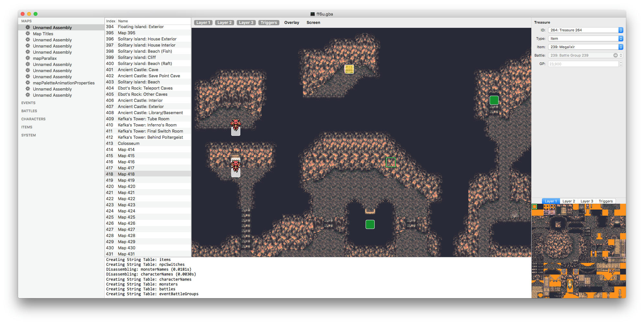Toggle the Overlay display option
This screenshot has width=644, height=324.
point(292,23)
